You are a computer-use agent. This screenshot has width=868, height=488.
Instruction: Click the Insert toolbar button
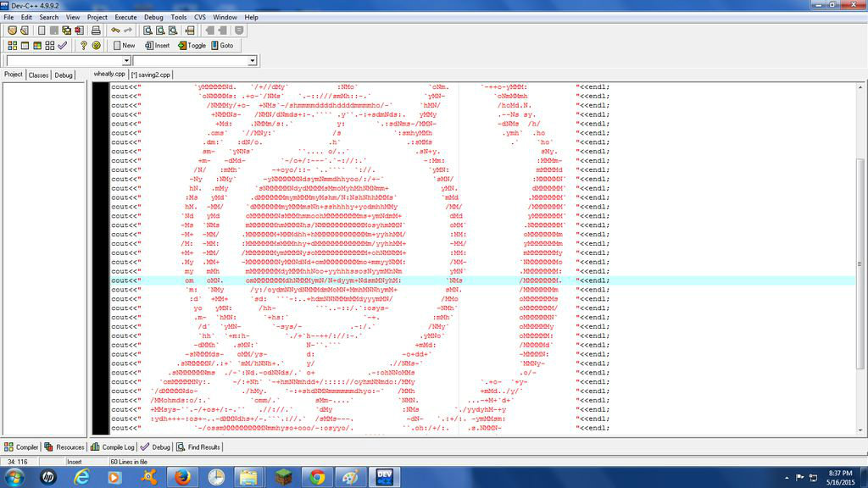(x=158, y=46)
